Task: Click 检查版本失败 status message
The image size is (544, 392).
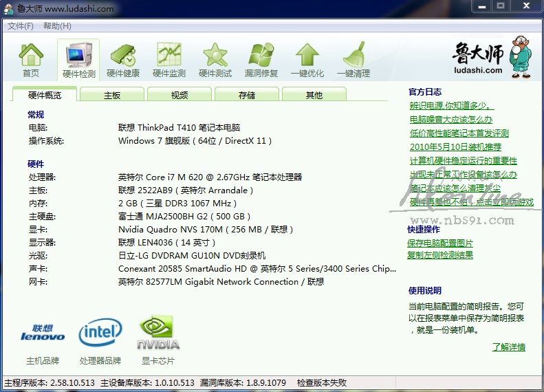Action: pyautogui.click(x=322, y=382)
